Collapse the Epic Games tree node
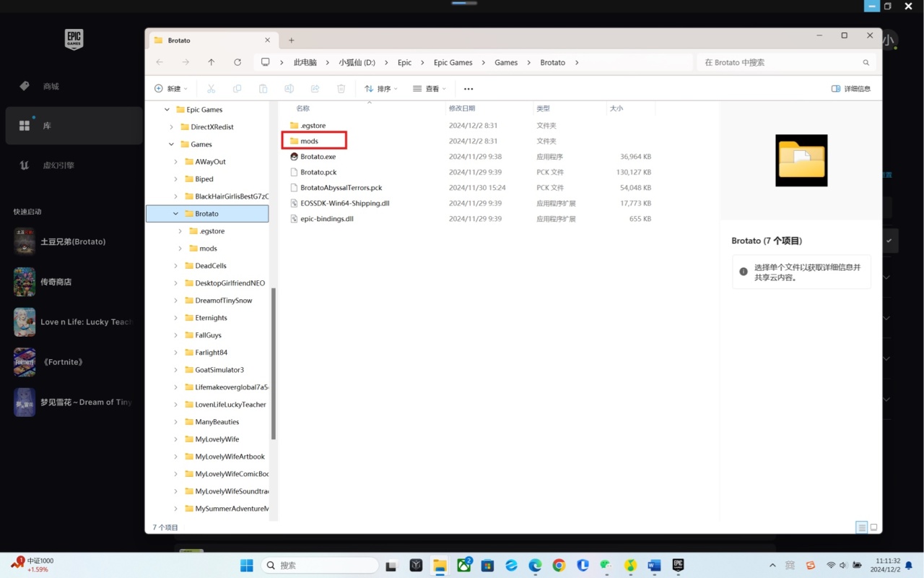 click(167, 110)
